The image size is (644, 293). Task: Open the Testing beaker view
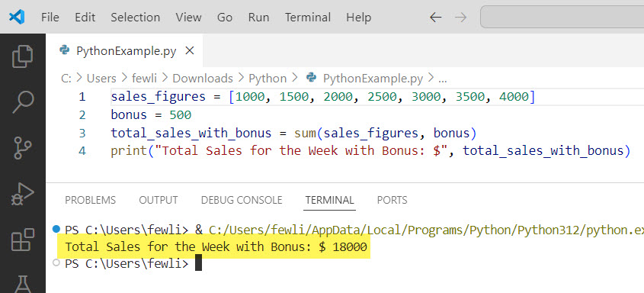pos(23,285)
